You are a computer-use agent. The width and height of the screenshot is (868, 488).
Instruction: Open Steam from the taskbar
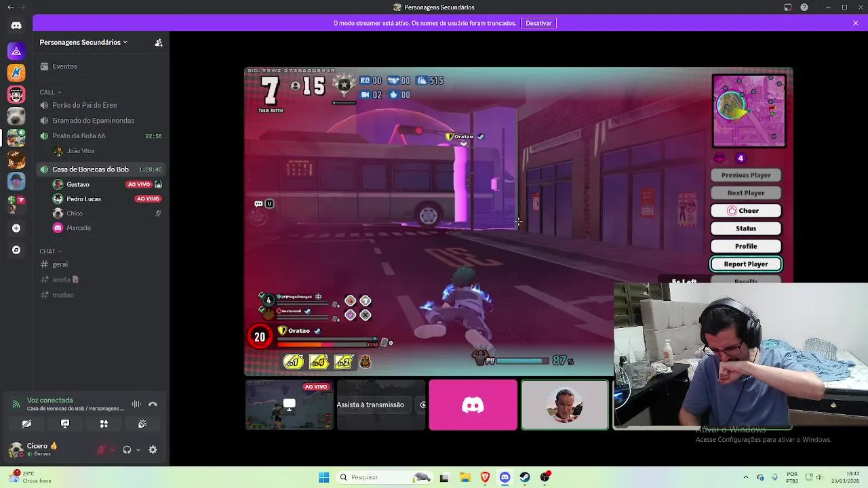pyautogui.click(x=525, y=477)
